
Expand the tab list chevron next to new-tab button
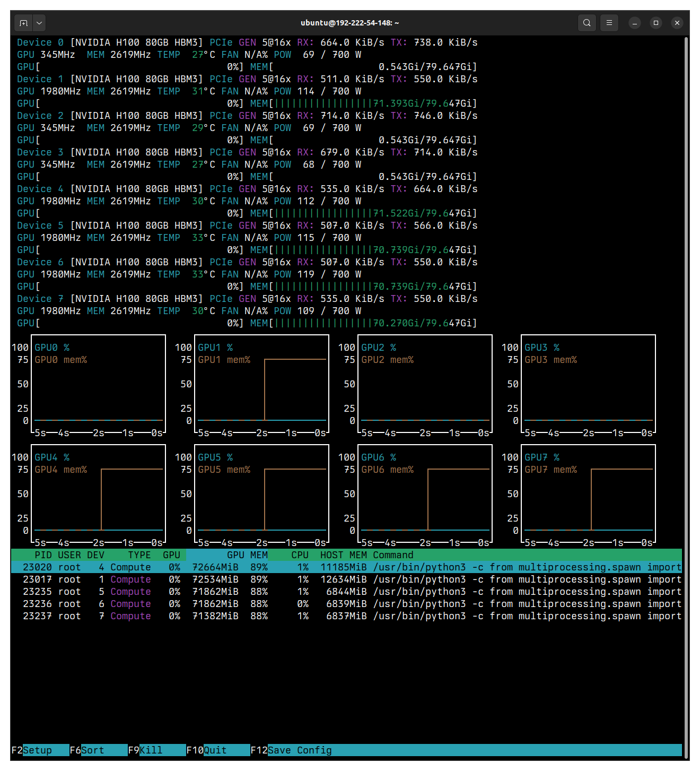coord(39,23)
